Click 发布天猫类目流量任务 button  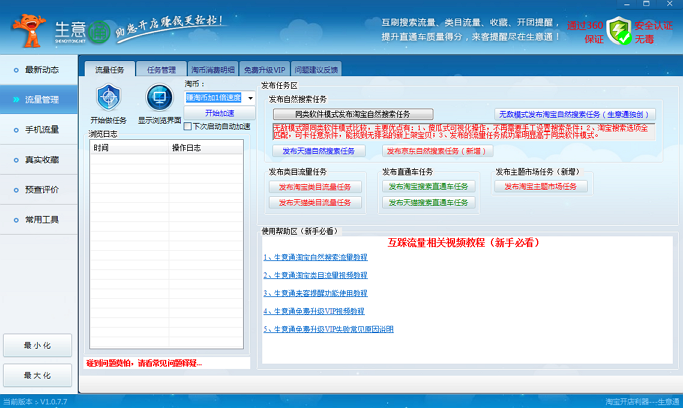coord(315,202)
